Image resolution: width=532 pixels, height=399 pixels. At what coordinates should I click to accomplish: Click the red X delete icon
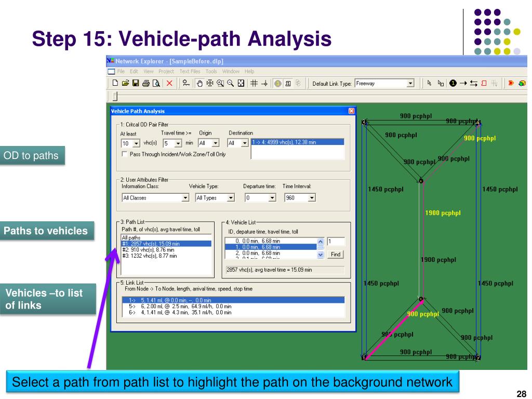point(169,83)
